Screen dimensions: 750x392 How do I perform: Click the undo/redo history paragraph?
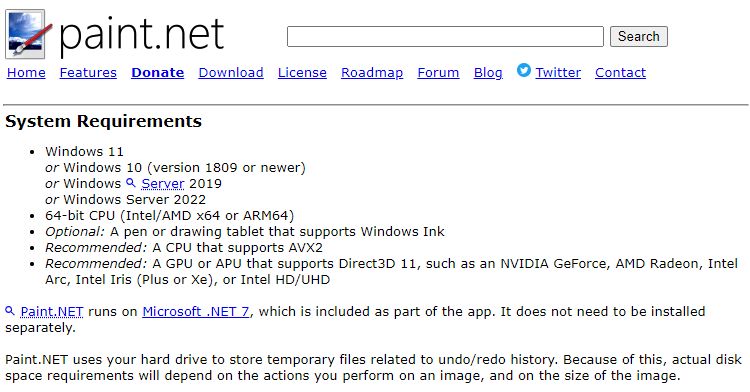click(373, 368)
